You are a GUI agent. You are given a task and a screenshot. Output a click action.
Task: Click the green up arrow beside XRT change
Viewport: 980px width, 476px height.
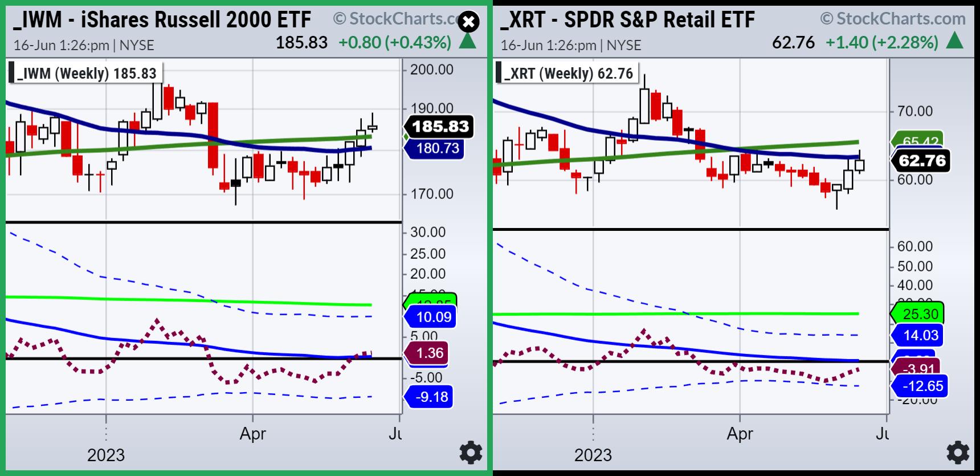[954, 41]
